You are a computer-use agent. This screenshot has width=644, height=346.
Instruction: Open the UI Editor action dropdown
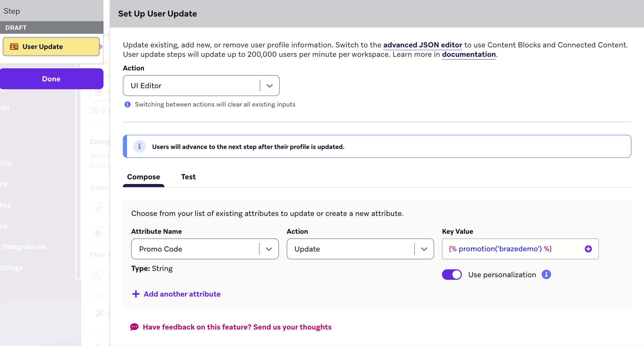(x=270, y=86)
